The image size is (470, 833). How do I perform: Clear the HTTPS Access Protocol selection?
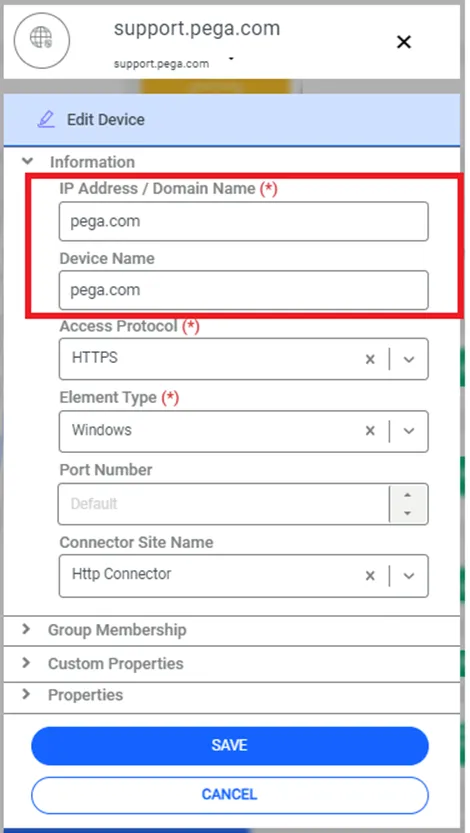click(x=370, y=359)
